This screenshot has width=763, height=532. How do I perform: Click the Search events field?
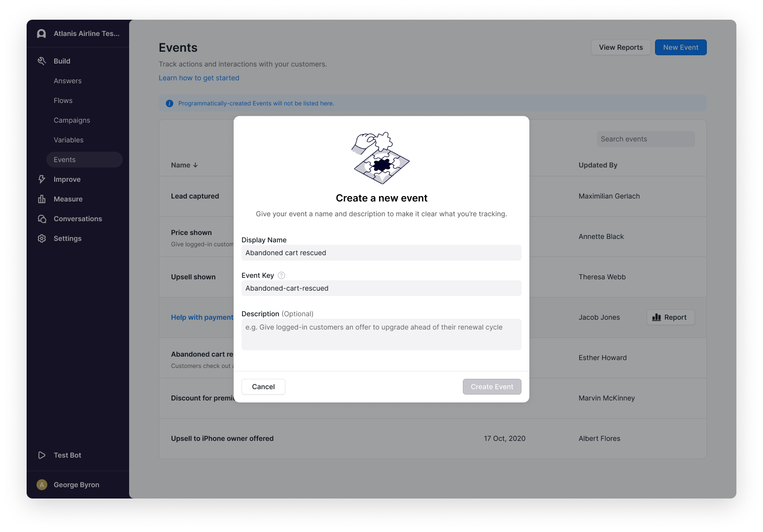click(x=646, y=139)
